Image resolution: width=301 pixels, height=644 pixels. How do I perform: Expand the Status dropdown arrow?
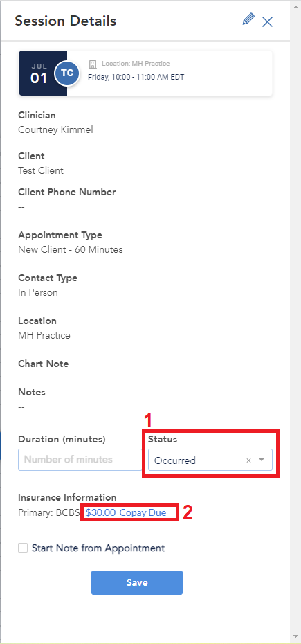click(x=262, y=460)
